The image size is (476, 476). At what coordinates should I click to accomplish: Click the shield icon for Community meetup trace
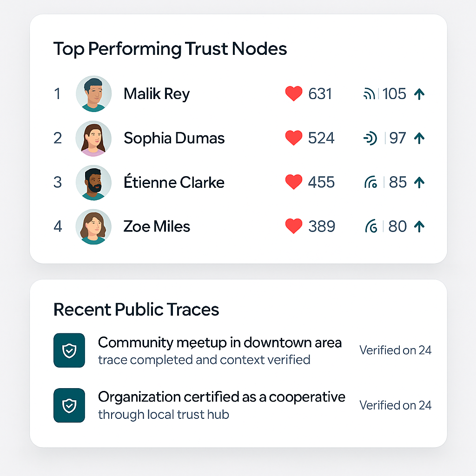69,350
